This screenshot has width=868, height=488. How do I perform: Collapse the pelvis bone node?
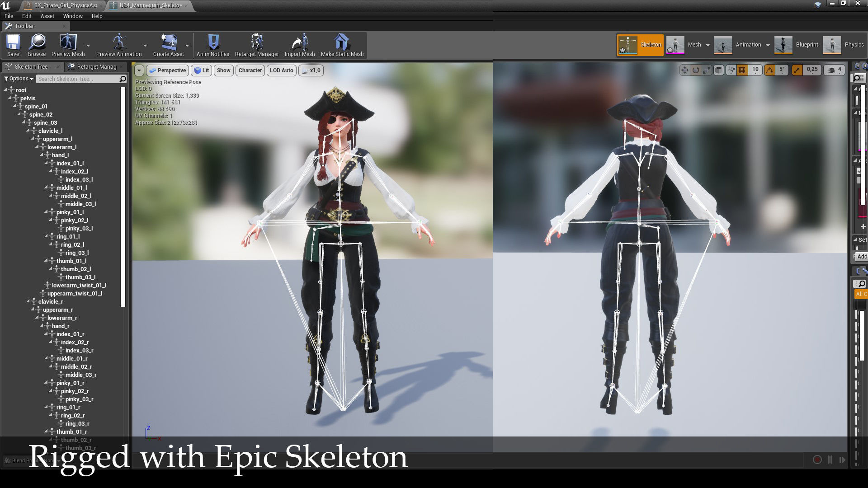[9, 98]
